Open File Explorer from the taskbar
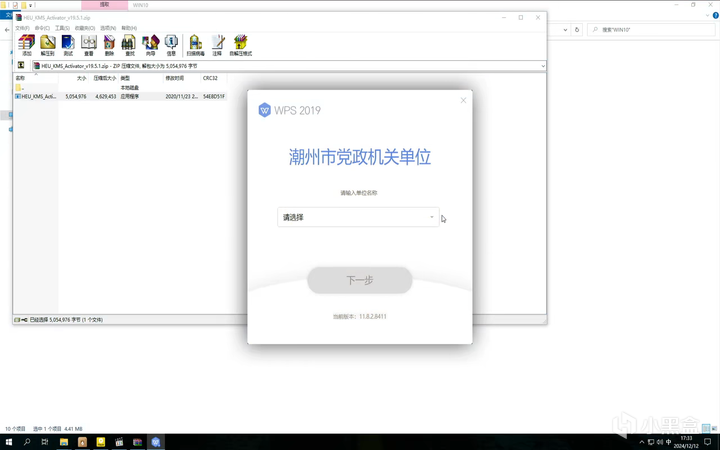 [64, 442]
